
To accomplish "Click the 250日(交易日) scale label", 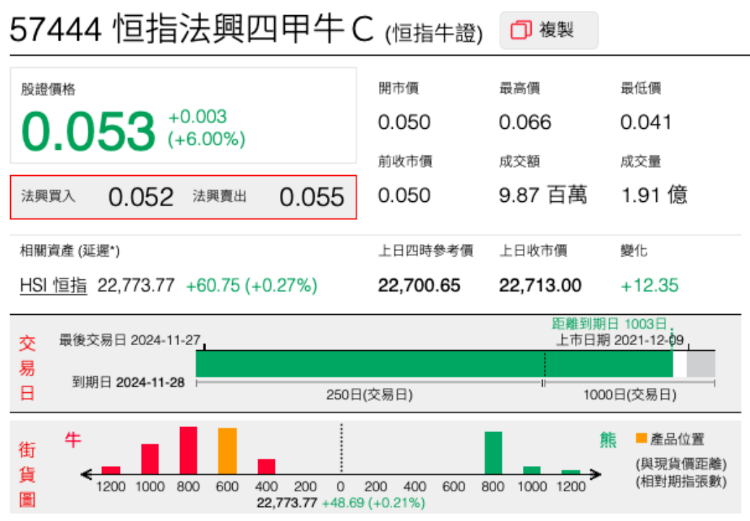I will pos(369,395).
